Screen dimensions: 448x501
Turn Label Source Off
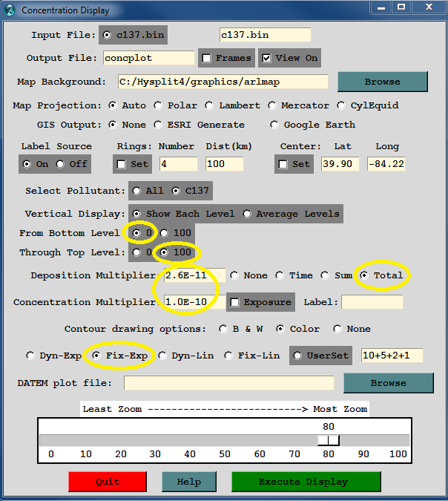click(x=62, y=164)
